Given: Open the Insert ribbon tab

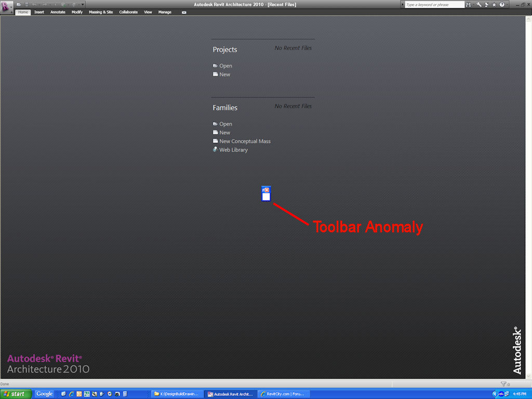Looking at the screenshot, I should pos(39,12).
